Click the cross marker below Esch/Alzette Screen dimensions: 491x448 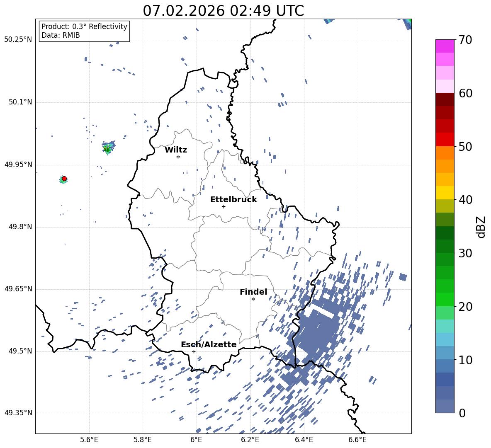pyautogui.click(x=194, y=351)
